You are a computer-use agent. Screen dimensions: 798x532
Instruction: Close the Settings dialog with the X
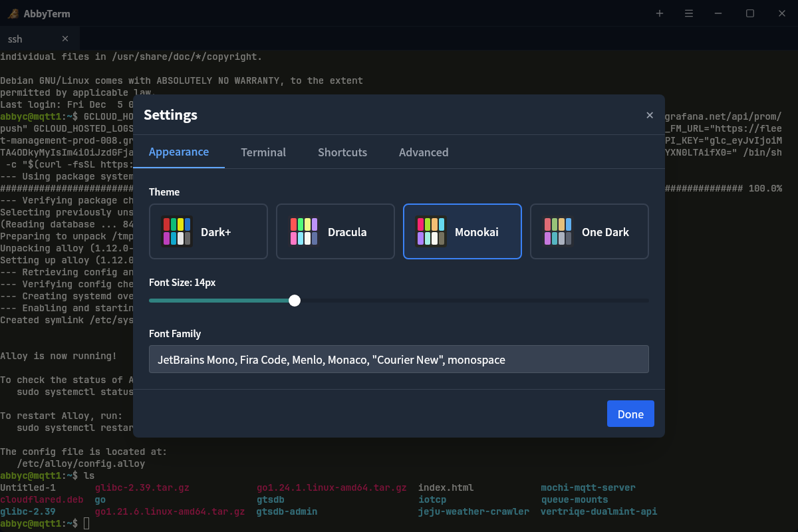[x=650, y=114]
